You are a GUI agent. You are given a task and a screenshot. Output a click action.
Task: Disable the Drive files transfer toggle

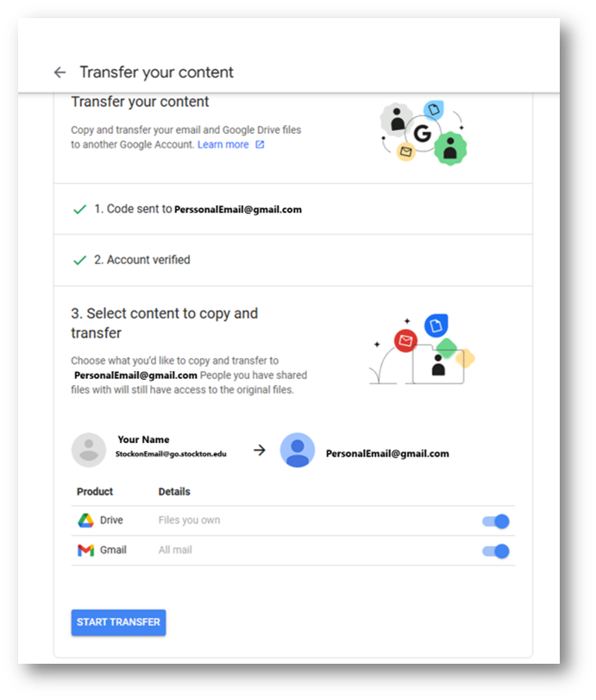click(496, 521)
